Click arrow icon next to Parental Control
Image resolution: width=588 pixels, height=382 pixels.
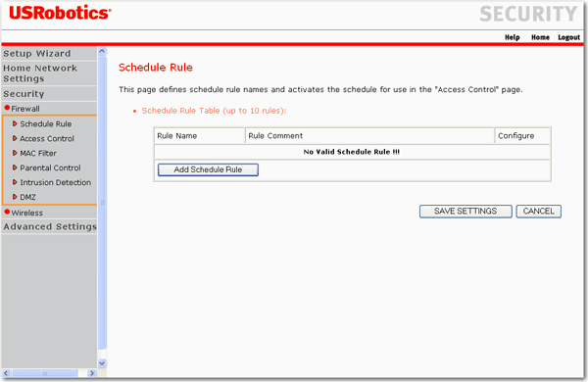click(15, 167)
